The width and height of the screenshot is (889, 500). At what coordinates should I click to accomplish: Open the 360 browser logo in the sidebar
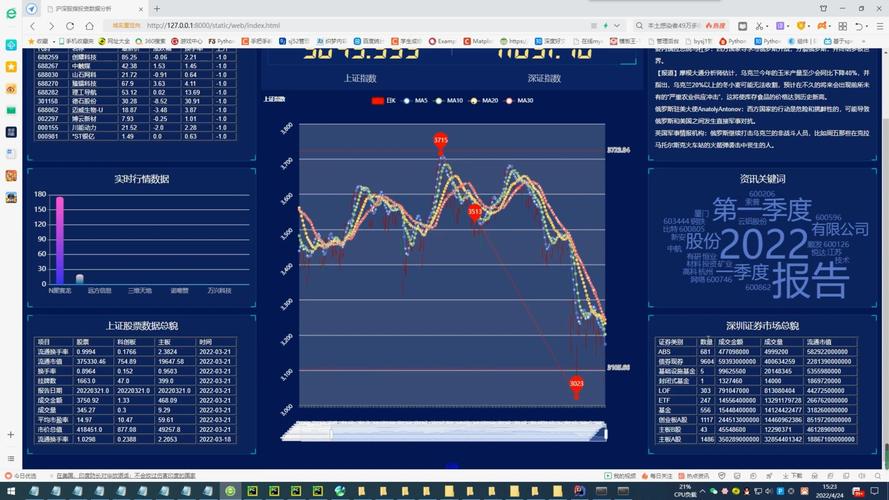click(x=11, y=13)
